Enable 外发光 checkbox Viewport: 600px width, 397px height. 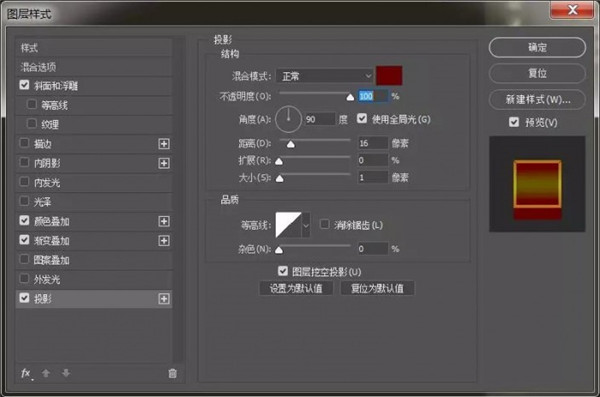tap(24, 279)
